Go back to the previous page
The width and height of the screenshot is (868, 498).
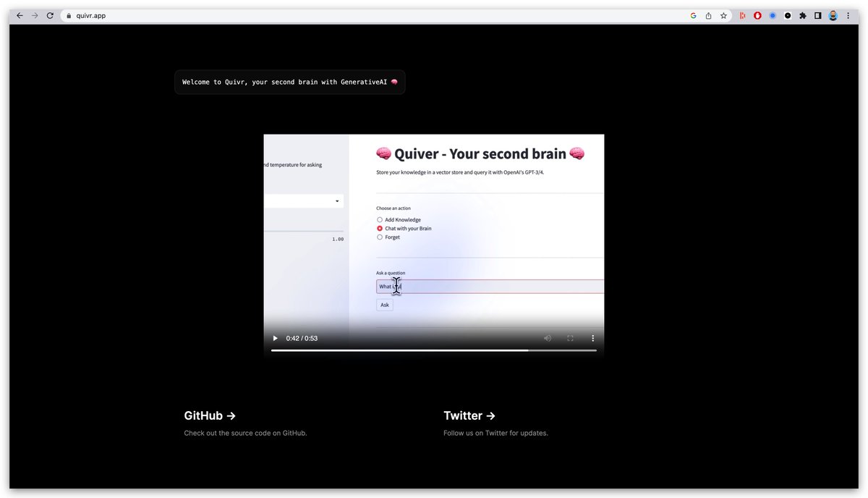20,15
